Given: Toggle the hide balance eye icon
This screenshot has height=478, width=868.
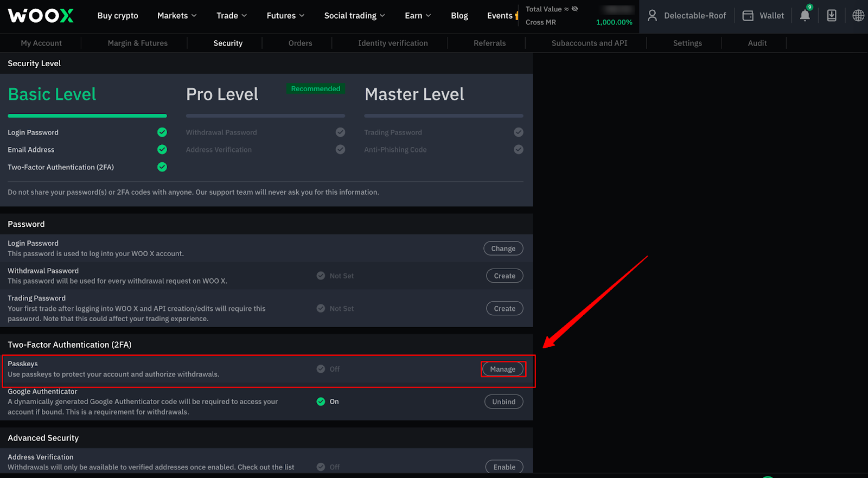Looking at the screenshot, I should pos(575,9).
